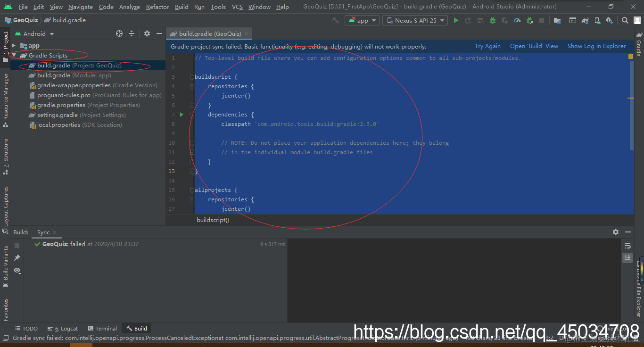Image resolution: width=644 pixels, height=347 pixels.
Task: Open Run Anything toolbar icon
Action: [x=573, y=20]
